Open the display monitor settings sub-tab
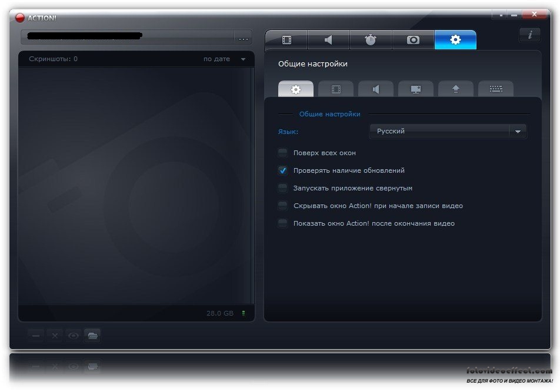Screen dimensions: 560x392 [x=416, y=89]
